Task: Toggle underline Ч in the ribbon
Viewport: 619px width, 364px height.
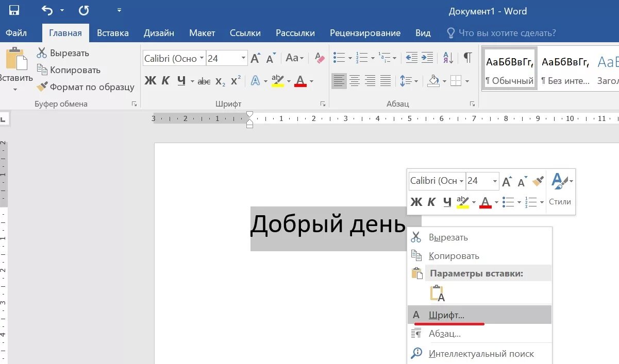Action: point(181,81)
